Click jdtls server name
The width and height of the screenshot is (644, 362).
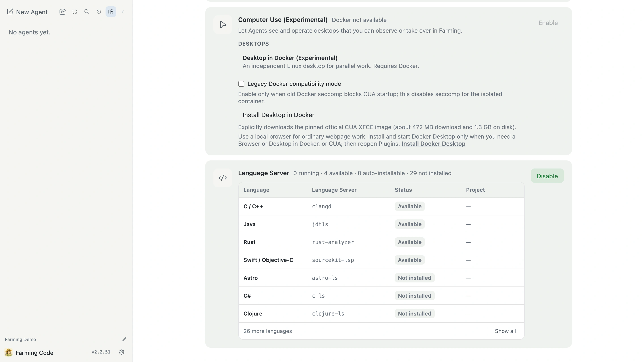pyautogui.click(x=320, y=224)
